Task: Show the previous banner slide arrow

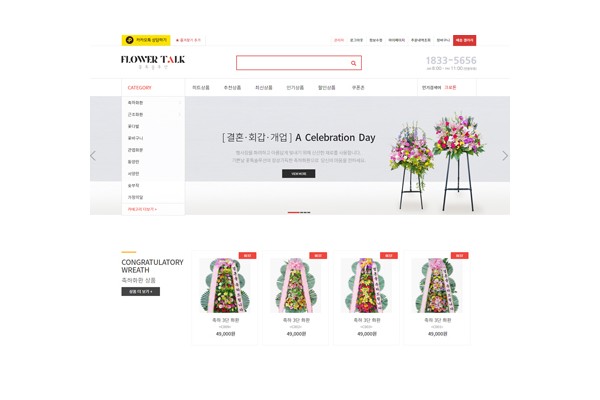Action: [93, 156]
